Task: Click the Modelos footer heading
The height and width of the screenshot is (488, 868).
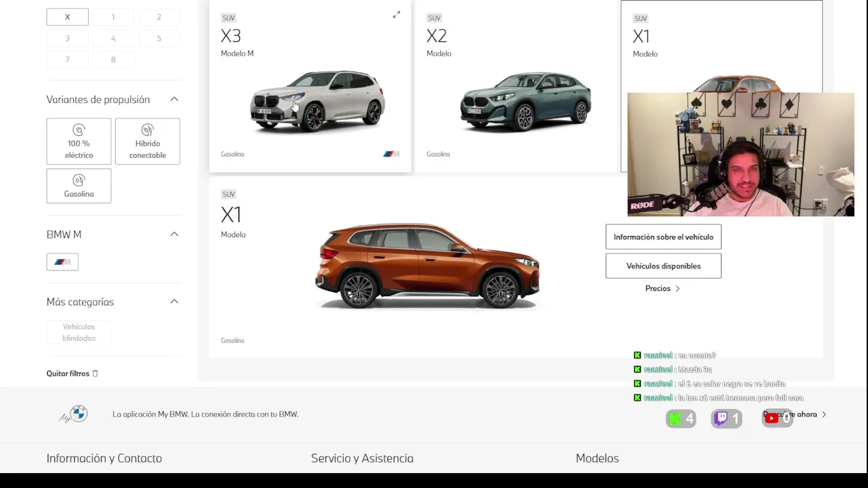Action: (597, 458)
